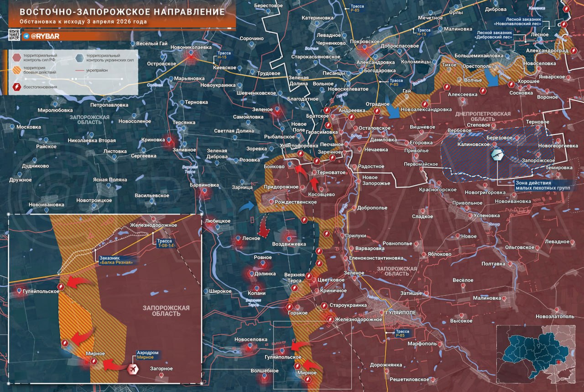
Task: Select the blue Ukrainian control hexagon in legend
Action: [x=80, y=57]
